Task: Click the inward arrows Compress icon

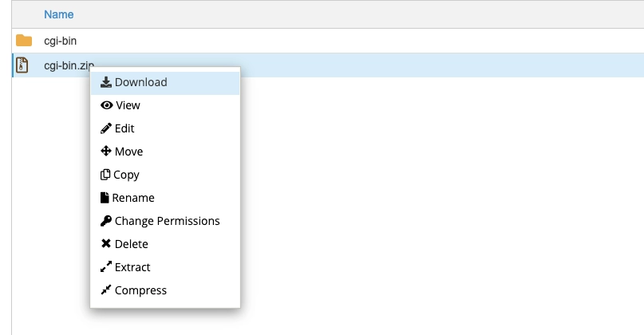Action: [106, 290]
